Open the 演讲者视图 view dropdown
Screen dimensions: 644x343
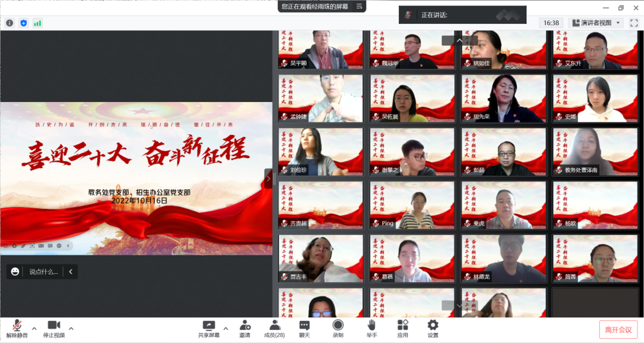click(596, 23)
